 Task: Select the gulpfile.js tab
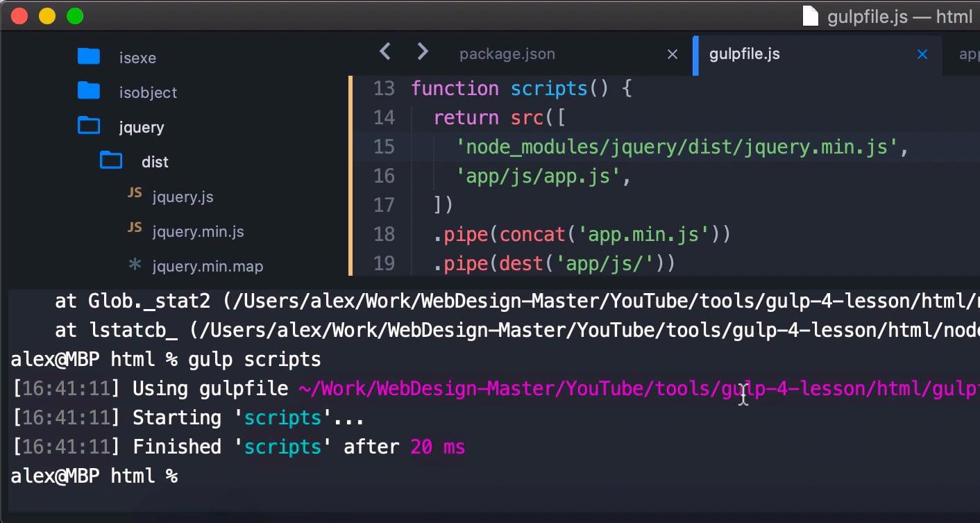[745, 54]
